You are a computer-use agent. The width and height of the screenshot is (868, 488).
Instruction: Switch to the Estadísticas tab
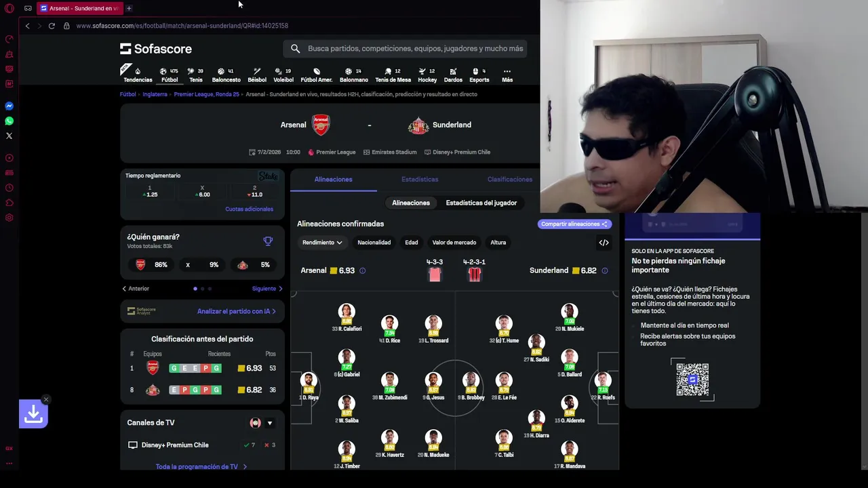(x=420, y=180)
